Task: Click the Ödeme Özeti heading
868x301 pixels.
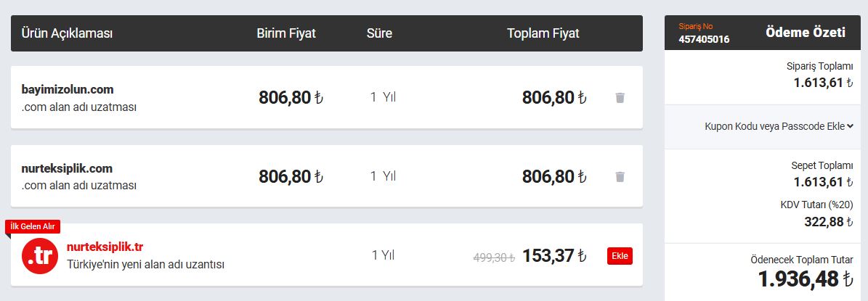Action: (x=806, y=33)
